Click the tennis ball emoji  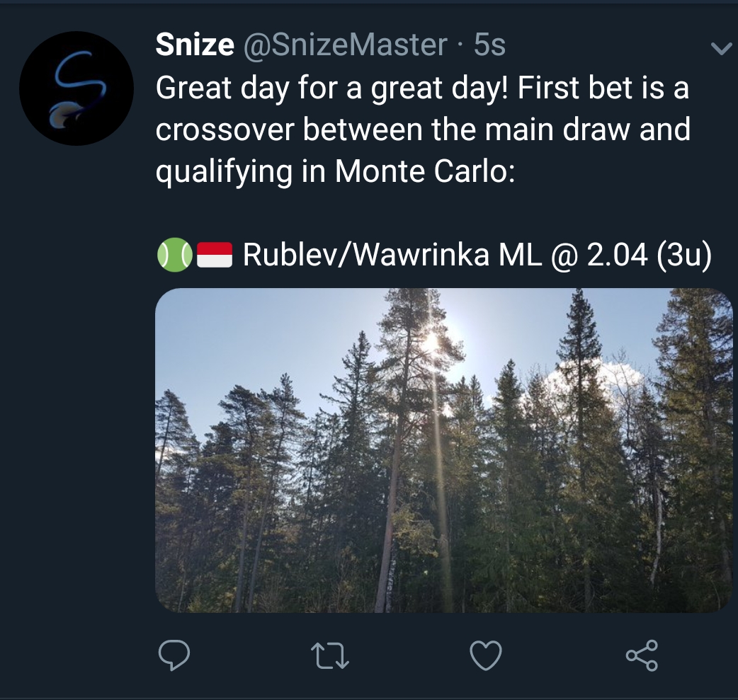click(x=175, y=255)
